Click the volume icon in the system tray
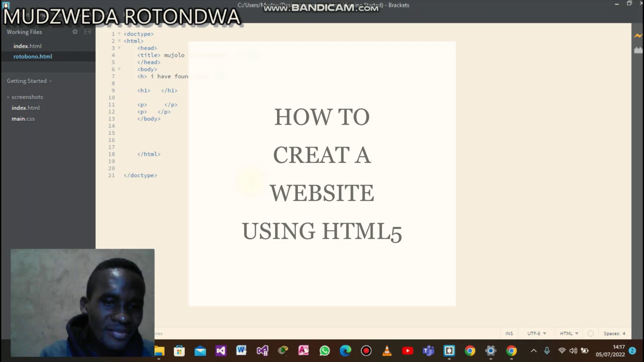Viewport: 644px width, 362px height. (573, 351)
